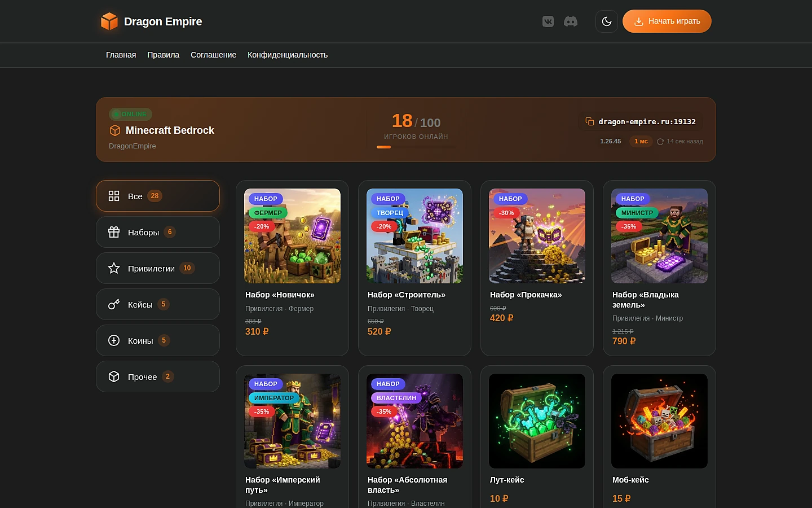812x508 pixels.
Task: Click the key icon in 'Кейсы' category
Action: click(114, 304)
